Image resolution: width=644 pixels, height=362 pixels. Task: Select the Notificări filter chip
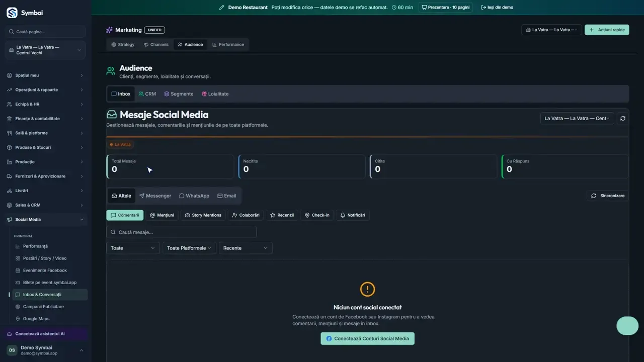pos(353,215)
